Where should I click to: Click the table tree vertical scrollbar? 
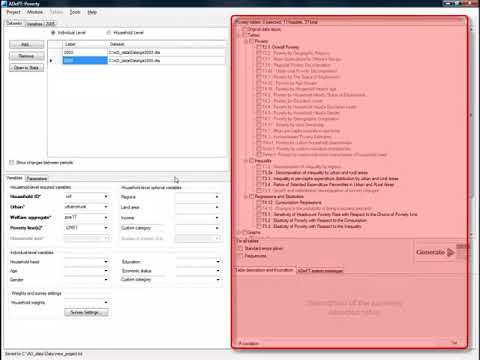coord(470,132)
